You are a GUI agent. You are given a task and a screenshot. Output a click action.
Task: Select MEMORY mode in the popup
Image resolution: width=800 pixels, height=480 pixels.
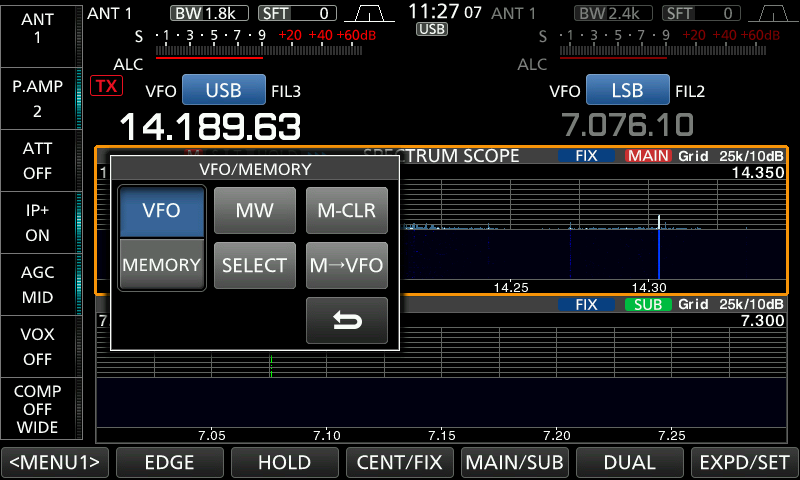click(x=162, y=265)
